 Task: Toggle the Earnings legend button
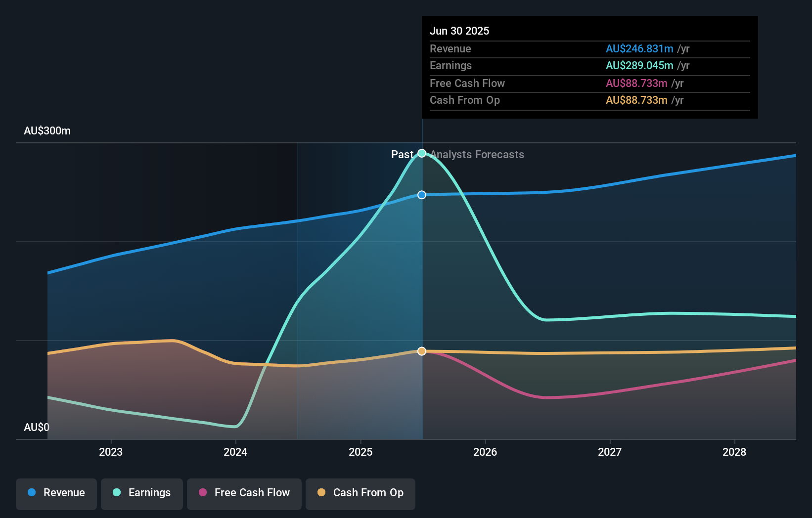pos(142,494)
